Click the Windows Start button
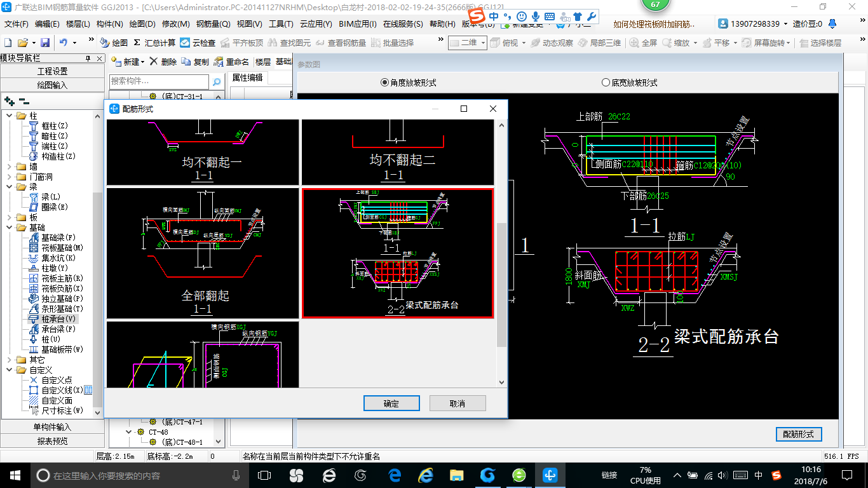This screenshot has height=488, width=868. pos(15,475)
